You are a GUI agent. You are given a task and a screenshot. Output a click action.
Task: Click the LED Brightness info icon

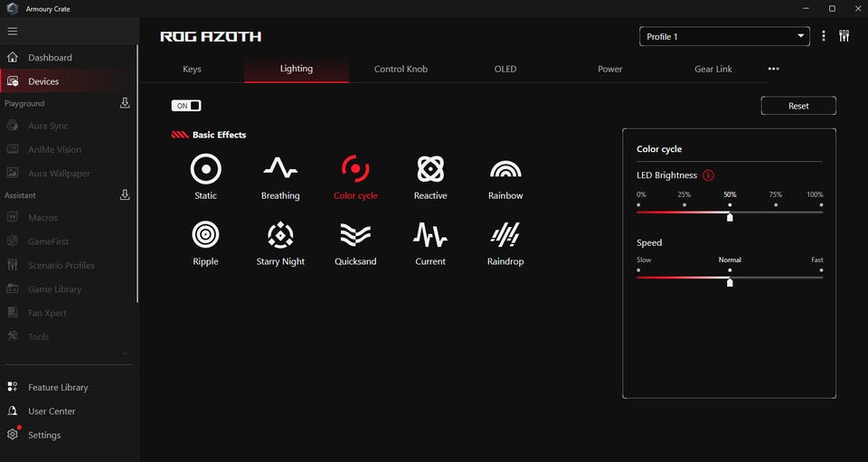pyautogui.click(x=708, y=175)
